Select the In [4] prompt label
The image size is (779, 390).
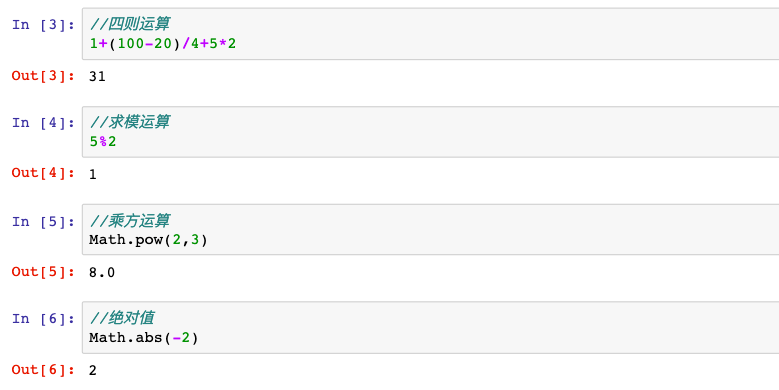(43, 123)
